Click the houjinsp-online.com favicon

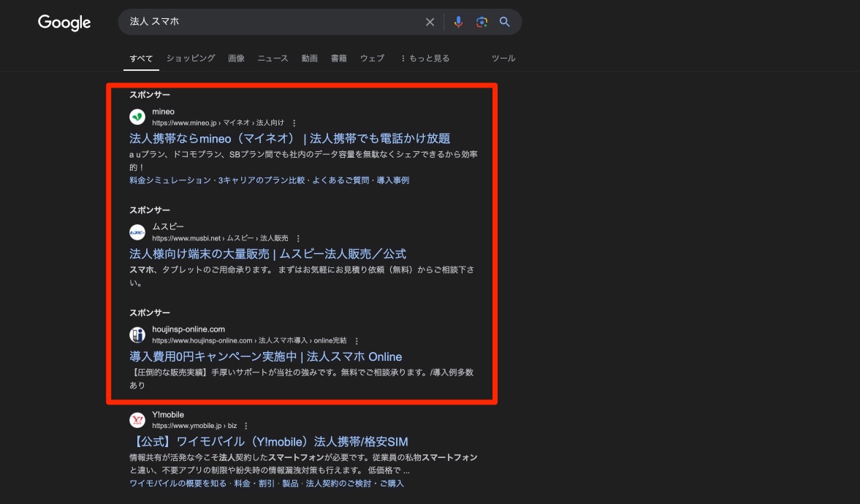click(x=137, y=335)
